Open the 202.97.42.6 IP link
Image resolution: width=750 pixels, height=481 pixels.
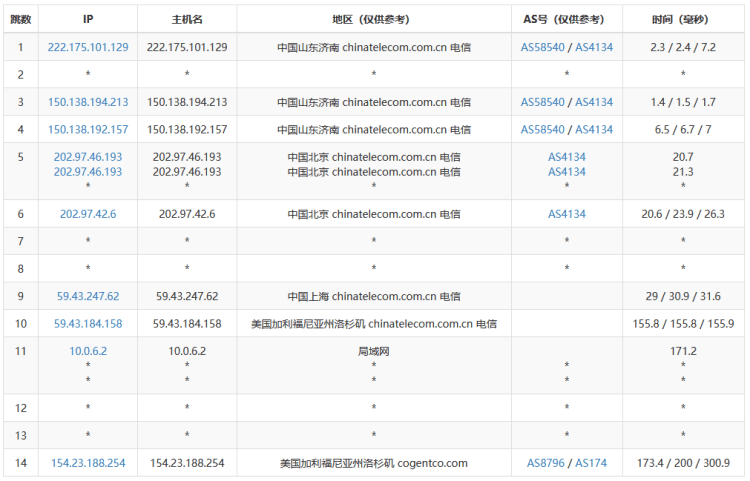(88, 213)
